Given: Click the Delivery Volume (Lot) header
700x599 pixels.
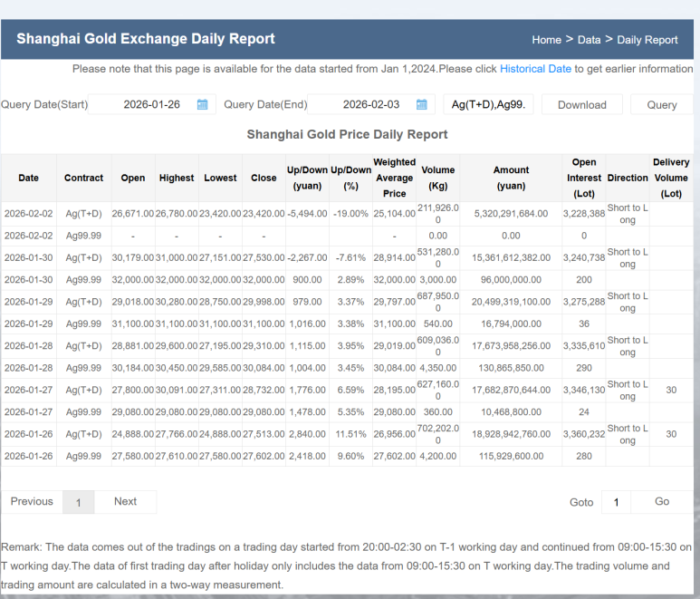Looking at the screenshot, I should tap(671, 178).
